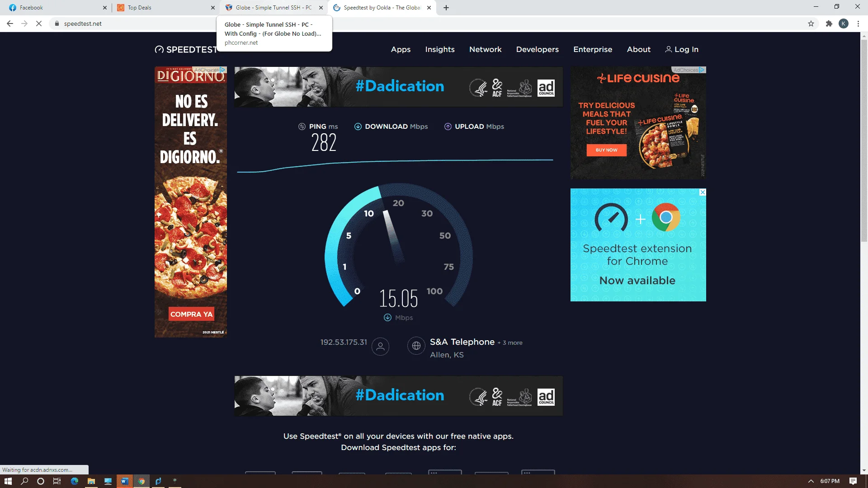
Task: Open Task View on the taskbar
Action: tap(57, 481)
